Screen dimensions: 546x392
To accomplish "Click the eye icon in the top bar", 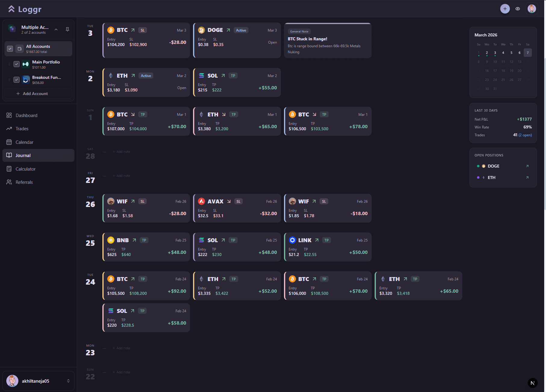I will pyautogui.click(x=518, y=9).
